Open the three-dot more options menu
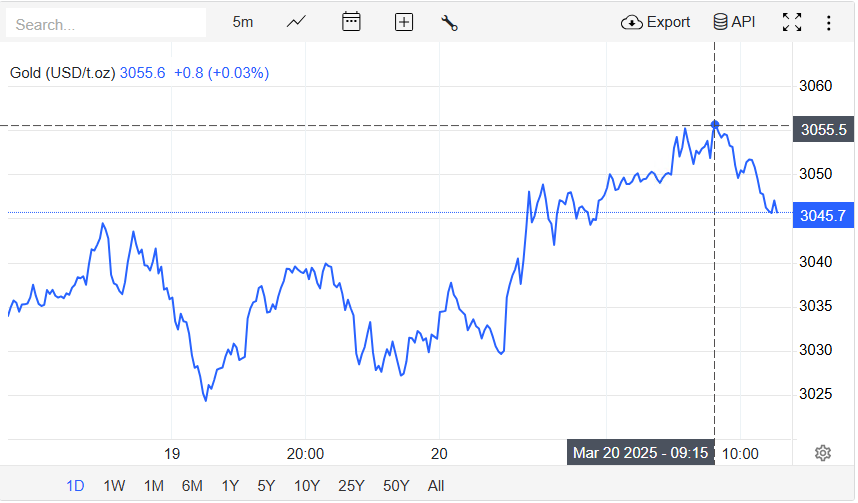Viewport: 858px width, 503px height. click(828, 22)
